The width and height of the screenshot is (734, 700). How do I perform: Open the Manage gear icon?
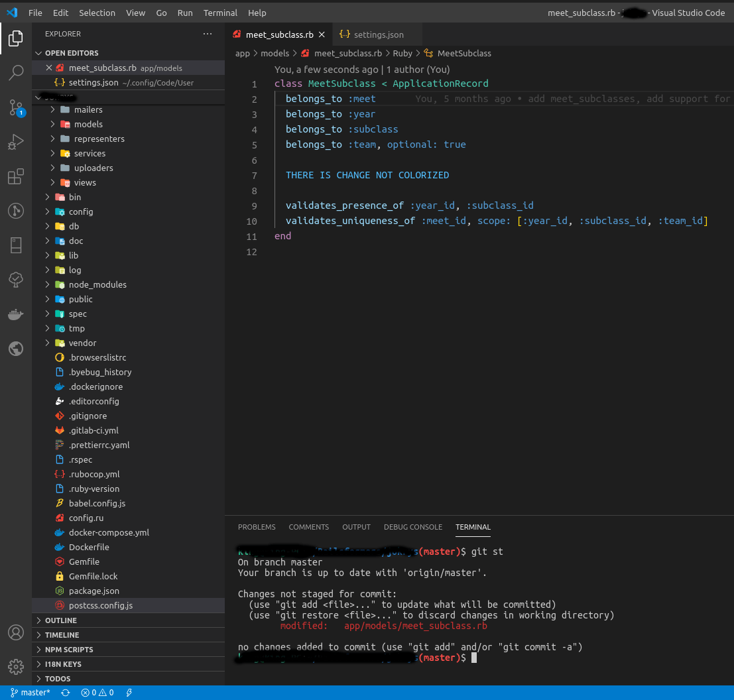click(x=15, y=667)
